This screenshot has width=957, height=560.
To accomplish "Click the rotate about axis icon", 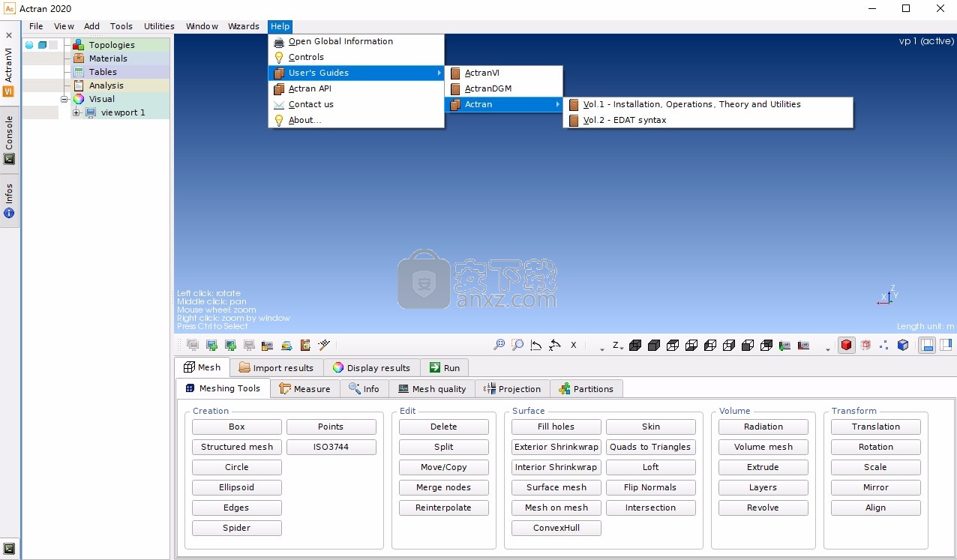I will [x=554, y=345].
